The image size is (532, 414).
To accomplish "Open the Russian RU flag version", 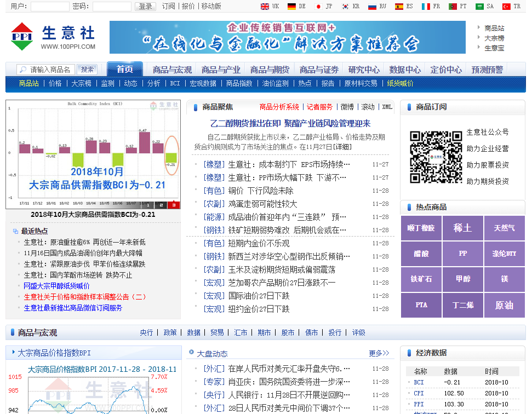I will coord(377,6).
